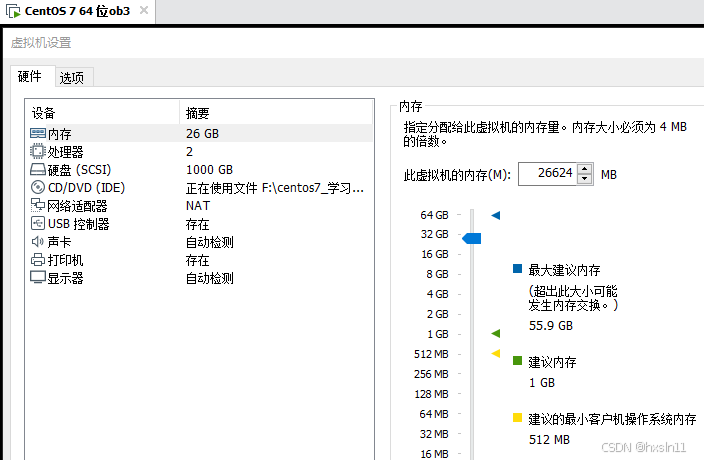
Task: Select the 打印机 device row
Action: pyautogui.click(x=199, y=260)
